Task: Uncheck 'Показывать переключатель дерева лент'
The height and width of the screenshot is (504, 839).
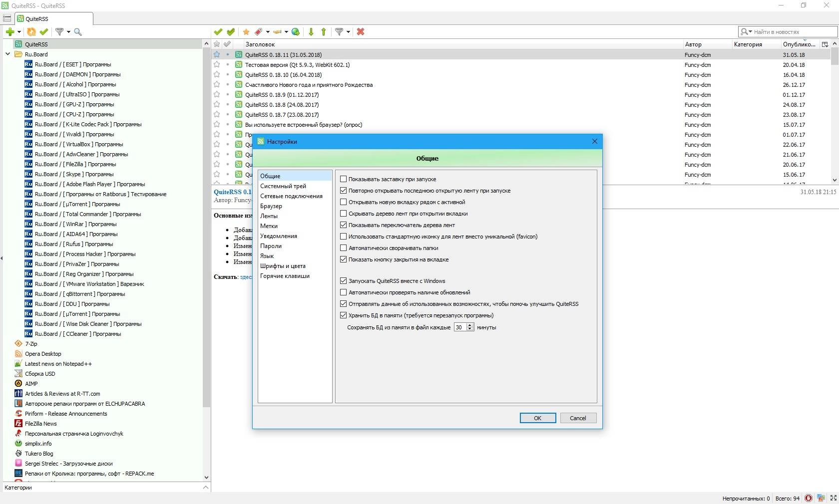Action: pyautogui.click(x=343, y=225)
